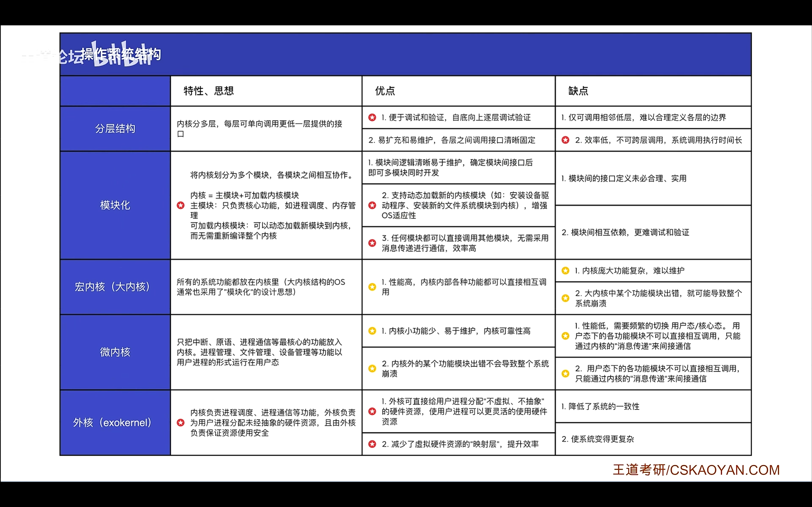Click the red star next to 模块化 特性 description
The width and height of the screenshot is (812, 507).
tap(181, 206)
